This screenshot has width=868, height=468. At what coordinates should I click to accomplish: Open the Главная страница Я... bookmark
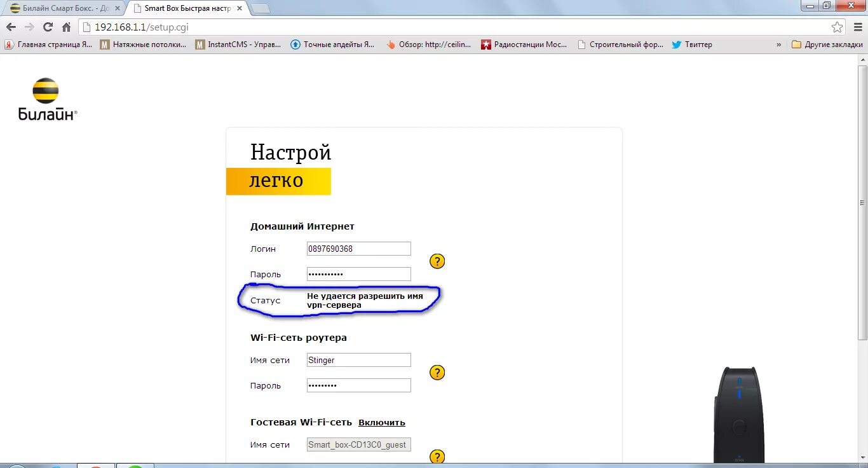pyautogui.click(x=49, y=45)
